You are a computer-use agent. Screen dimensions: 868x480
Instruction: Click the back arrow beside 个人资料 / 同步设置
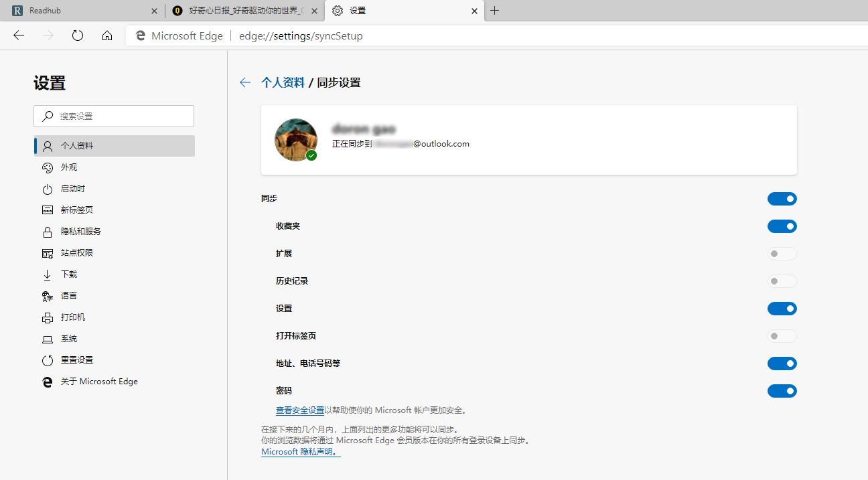(244, 82)
